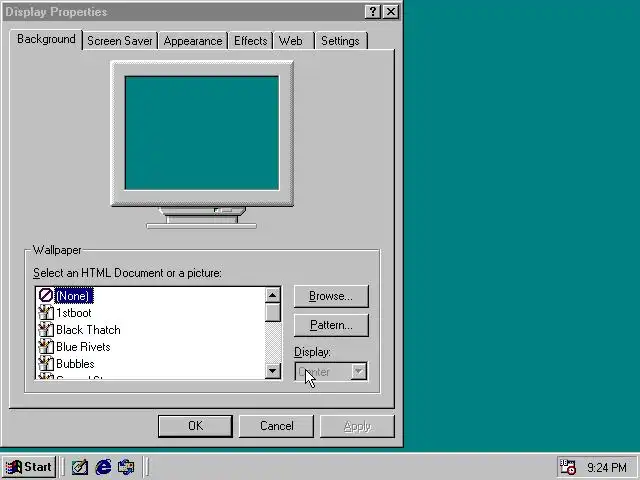Select the (None) wallpaper icon
The width and height of the screenshot is (640, 480).
45,295
